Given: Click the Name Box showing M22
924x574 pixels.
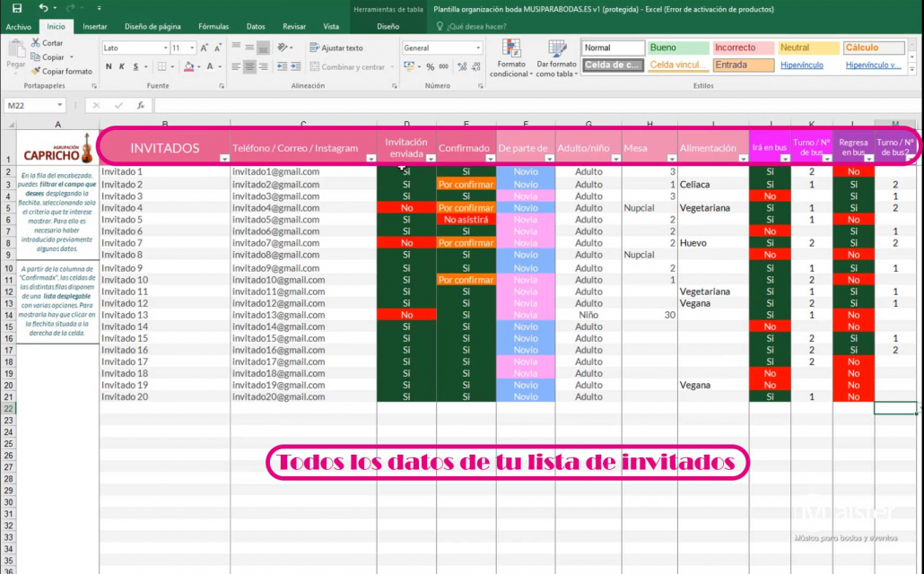Looking at the screenshot, I should tap(27, 105).
